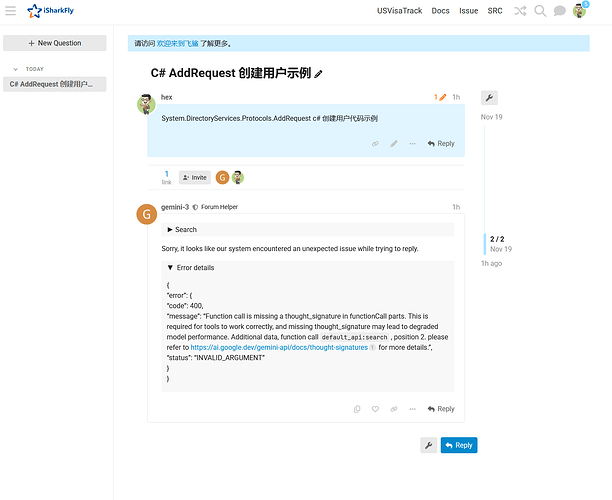Click the shuffle random topic icon
This screenshot has width=612, height=500.
520,11
